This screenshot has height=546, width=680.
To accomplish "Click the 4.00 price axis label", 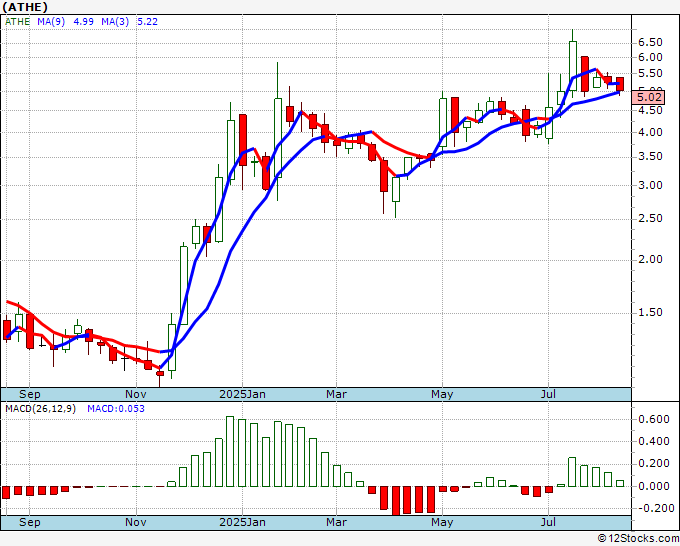I will (x=650, y=132).
